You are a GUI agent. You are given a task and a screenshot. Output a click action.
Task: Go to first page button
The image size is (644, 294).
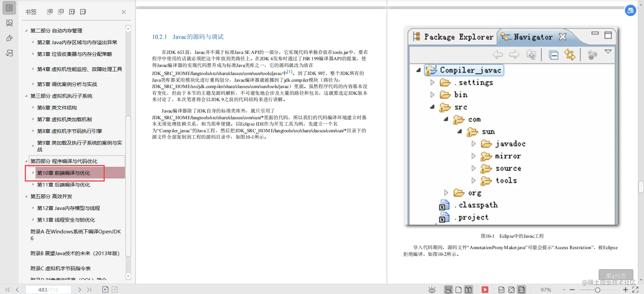click(8, 290)
